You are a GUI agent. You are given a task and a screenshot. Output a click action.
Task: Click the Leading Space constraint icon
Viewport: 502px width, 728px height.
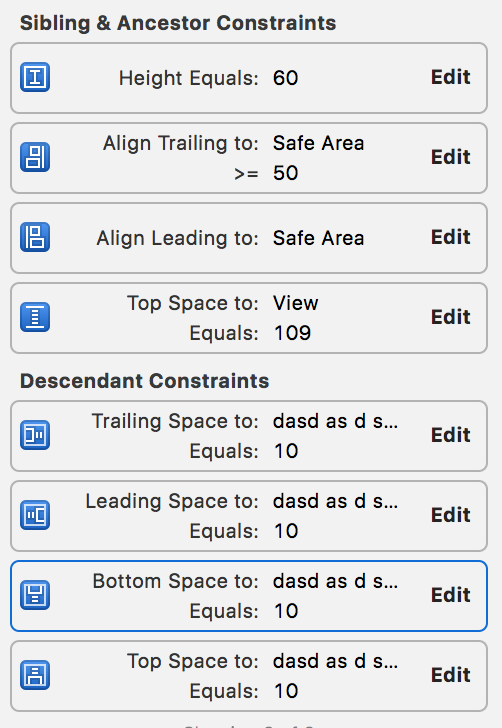click(x=35, y=515)
